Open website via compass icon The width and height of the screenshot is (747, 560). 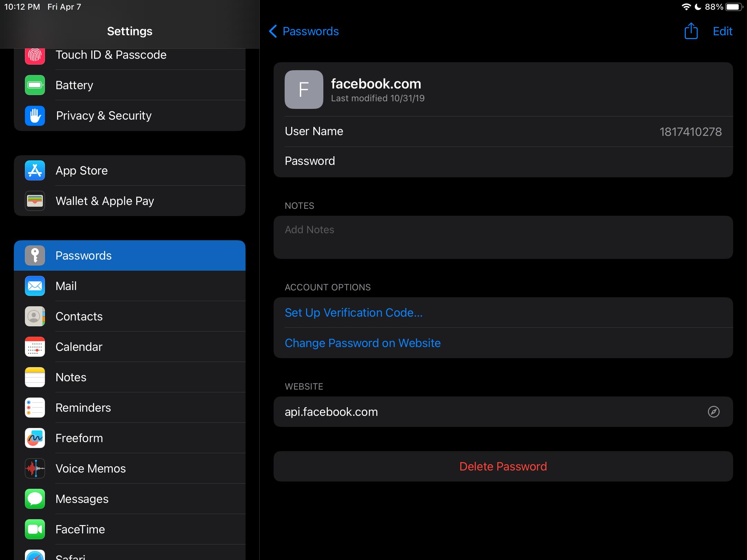click(x=713, y=412)
